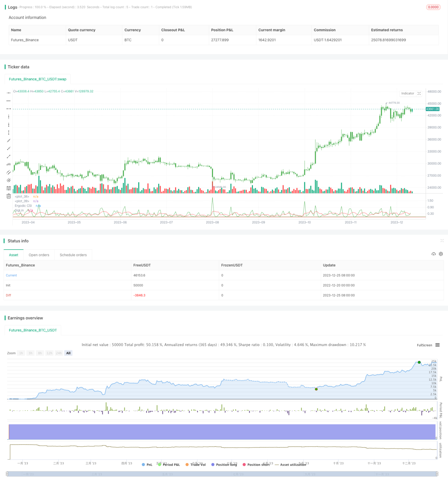Viewport: 448px width, 484px height.
Task: Toggle the PnL series in legend
Action: coord(147,465)
